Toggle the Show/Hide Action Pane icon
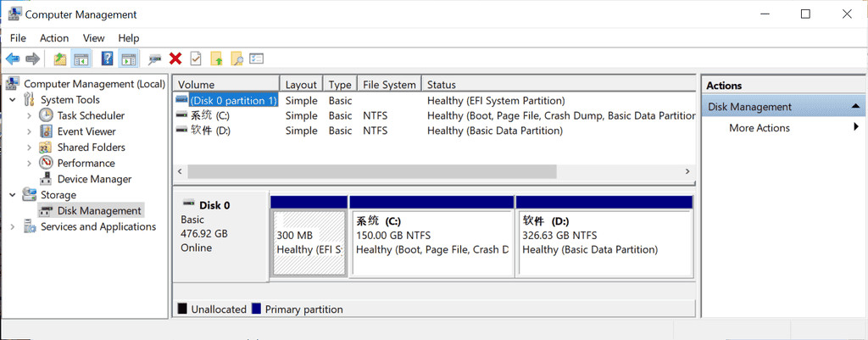Image resolution: width=868 pixels, height=340 pixels. point(129,59)
